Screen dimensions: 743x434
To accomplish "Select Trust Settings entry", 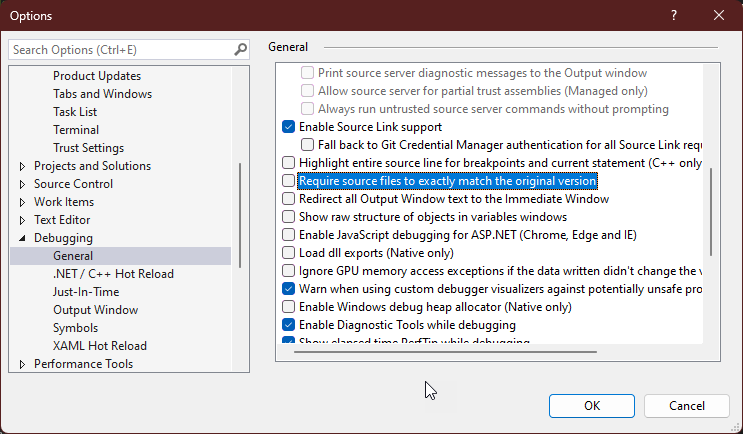I will tap(88, 148).
